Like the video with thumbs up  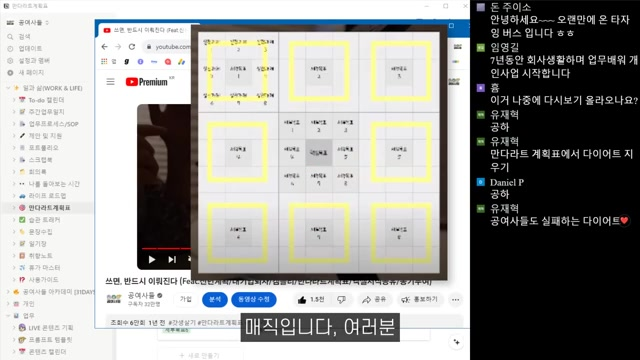pos(311,300)
